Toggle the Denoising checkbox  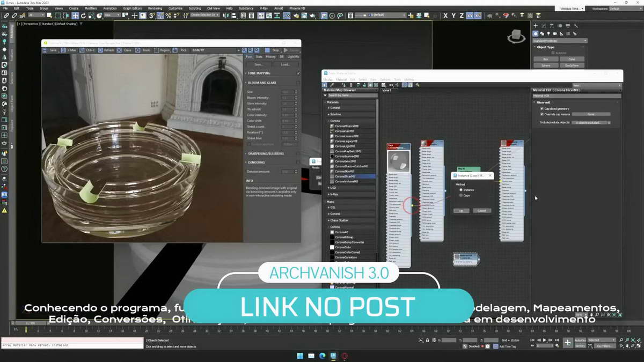pyautogui.click(x=298, y=162)
